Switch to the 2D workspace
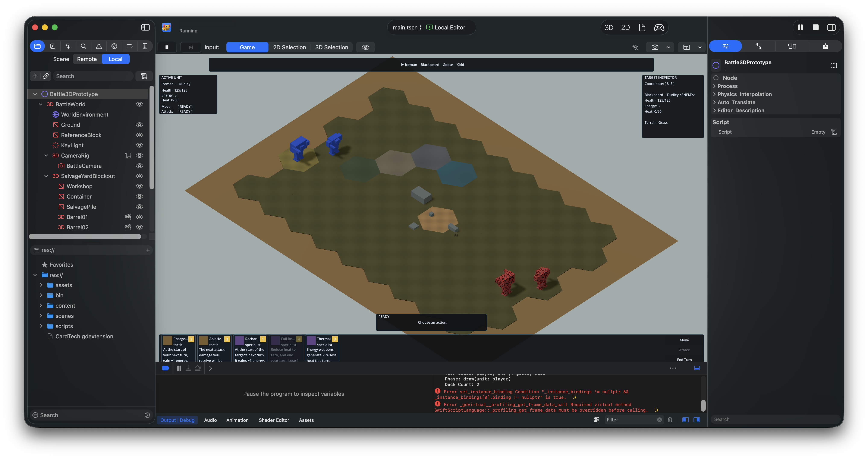The image size is (868, 459). (625, 28)
